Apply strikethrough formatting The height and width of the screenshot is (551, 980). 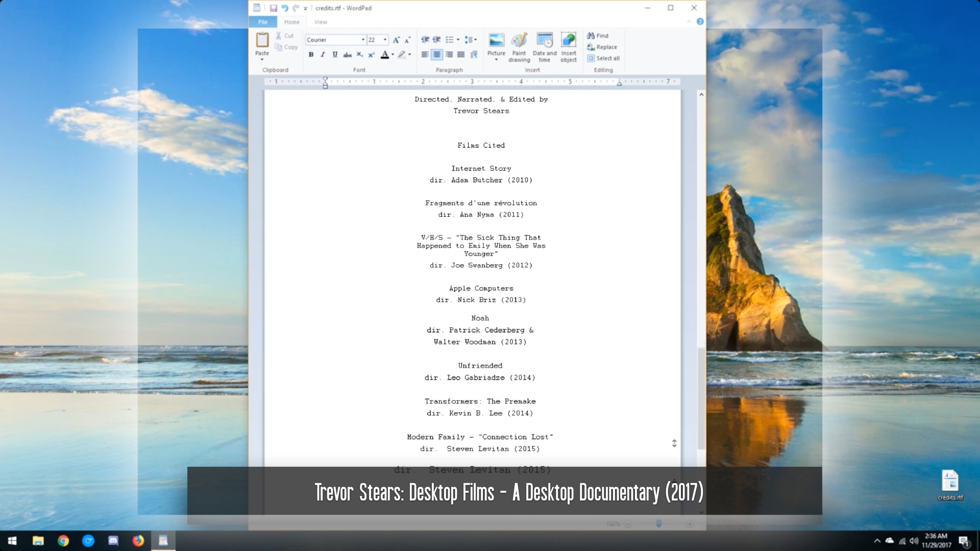[348, 55]
